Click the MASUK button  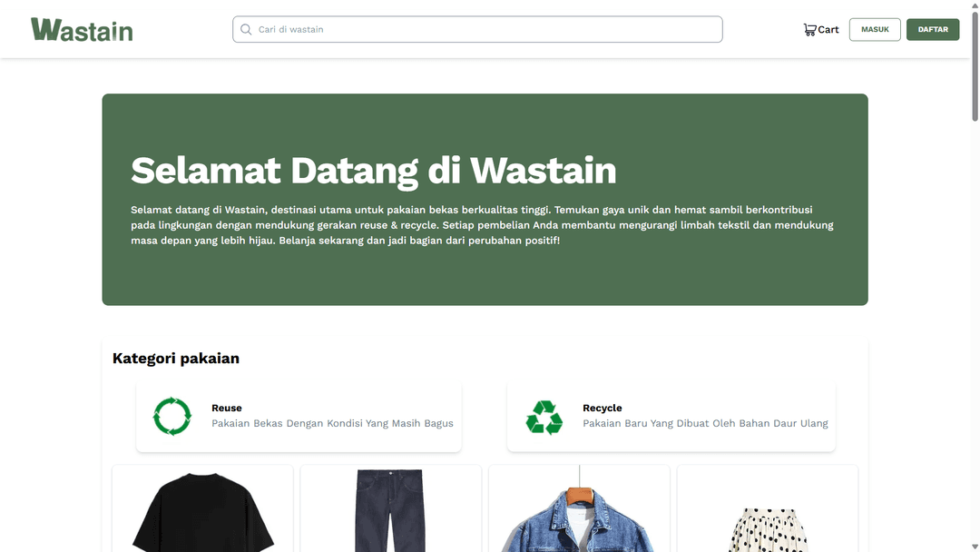[875, 29]
